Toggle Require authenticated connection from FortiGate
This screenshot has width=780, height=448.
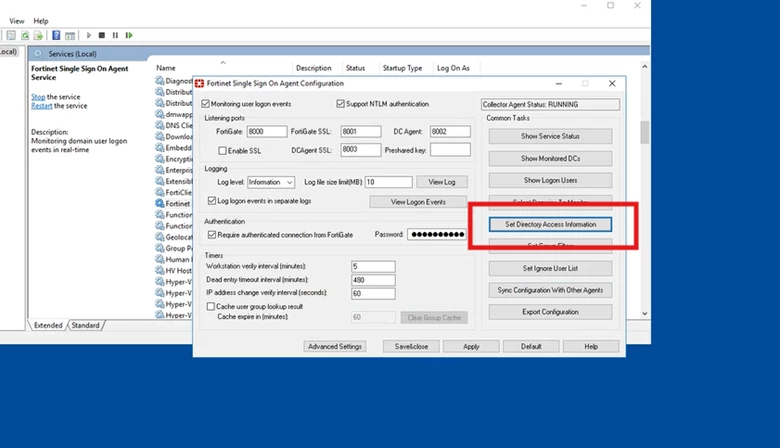coord(212,235)
